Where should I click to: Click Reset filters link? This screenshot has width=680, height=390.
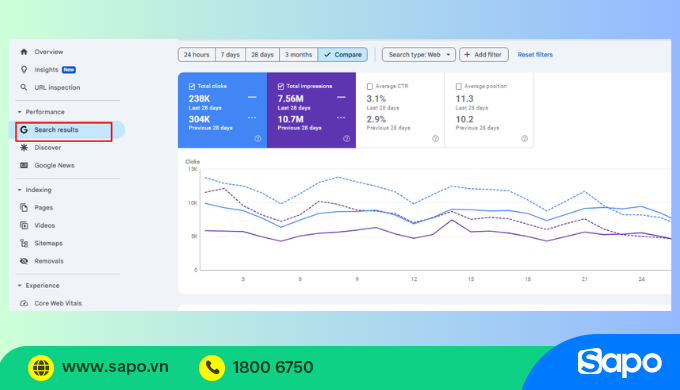(x=535, y=55)
